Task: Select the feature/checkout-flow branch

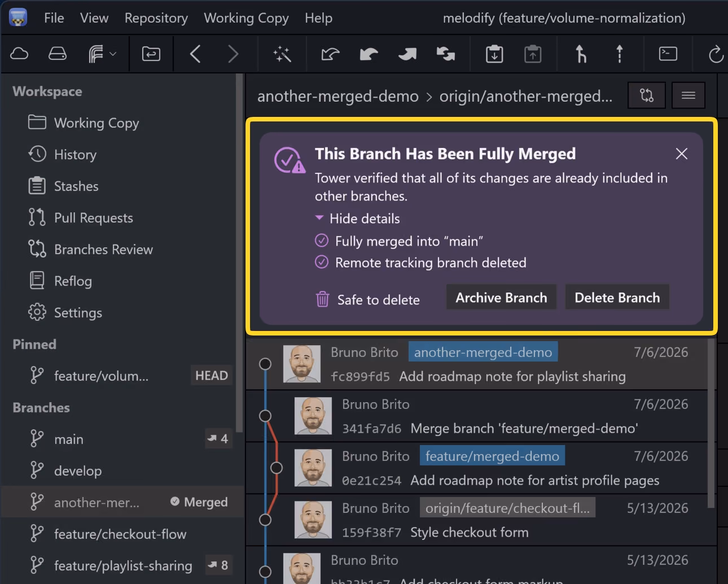Action: [x=122, y=534]
